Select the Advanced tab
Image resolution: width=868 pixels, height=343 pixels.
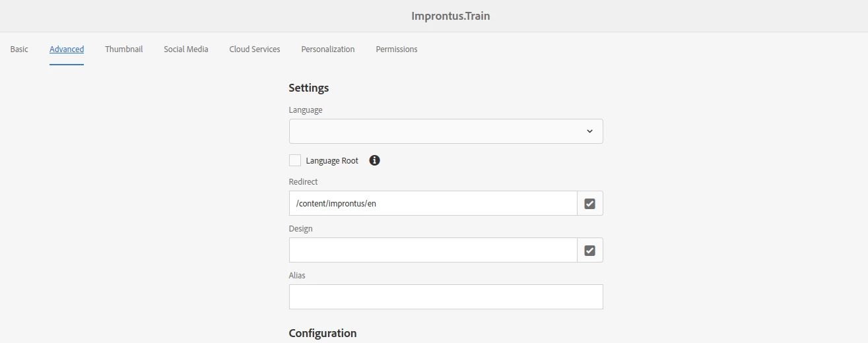(x=67, y=49)
